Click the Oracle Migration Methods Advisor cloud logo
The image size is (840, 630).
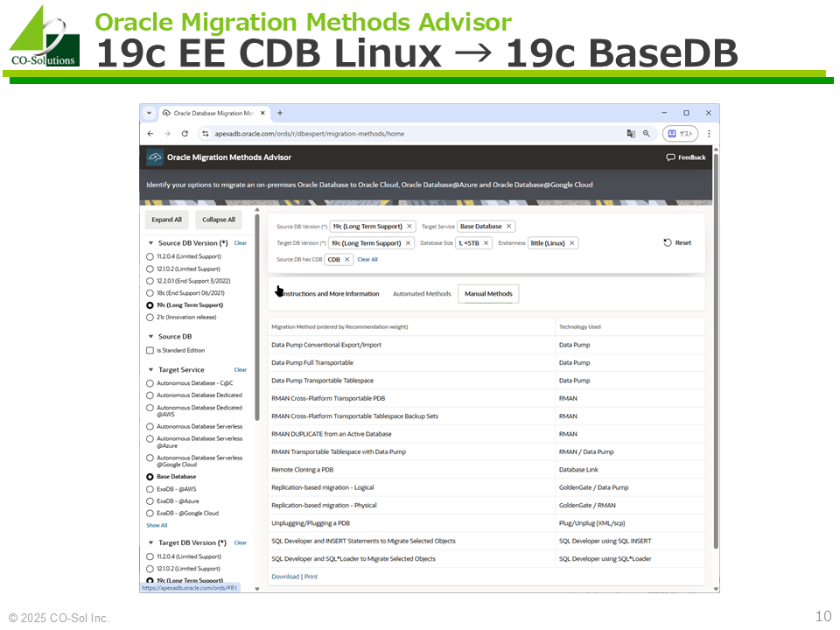[155, 157]
